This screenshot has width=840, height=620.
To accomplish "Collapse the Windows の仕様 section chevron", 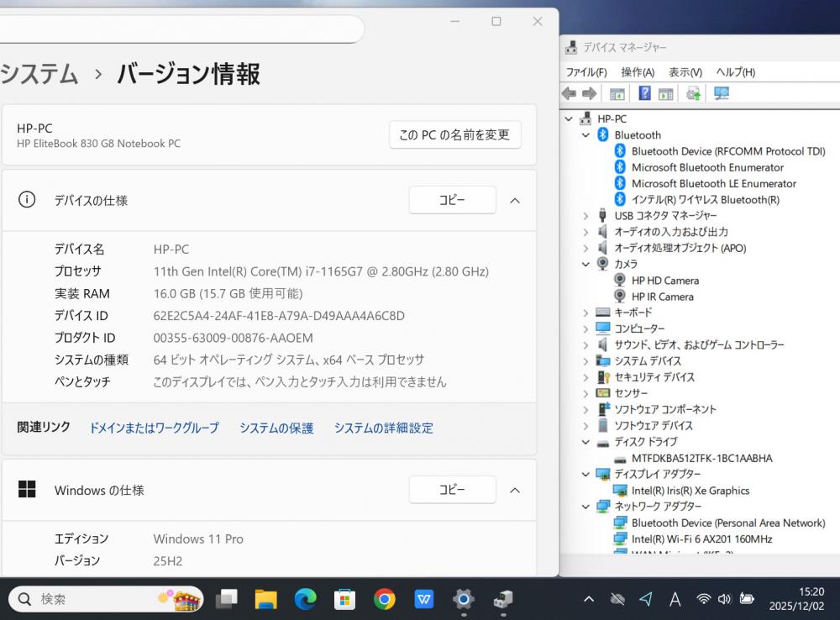I will click(x=516, y=491).
